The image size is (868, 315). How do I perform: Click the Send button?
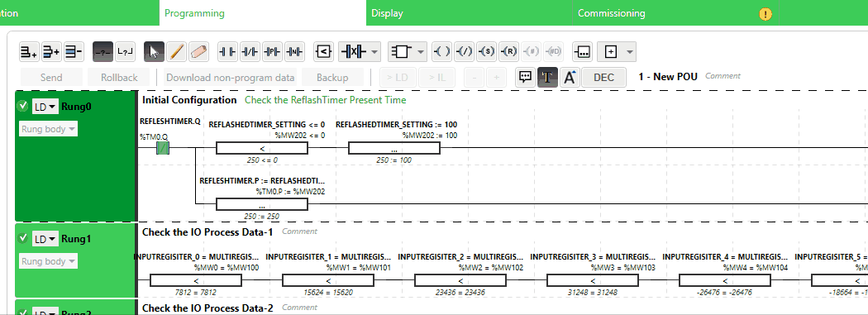(51, 78)
